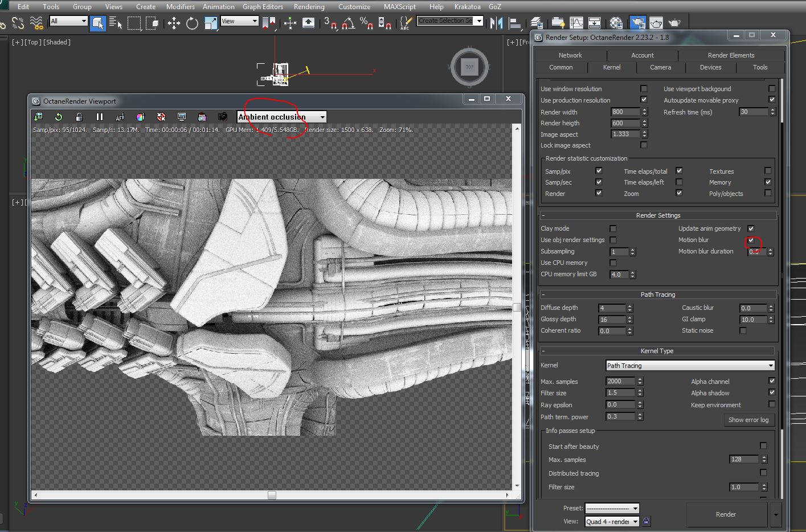This screenshot has height=532, width=806.
Task: Click the green restart render icon
Action: (x=59, y=117)
